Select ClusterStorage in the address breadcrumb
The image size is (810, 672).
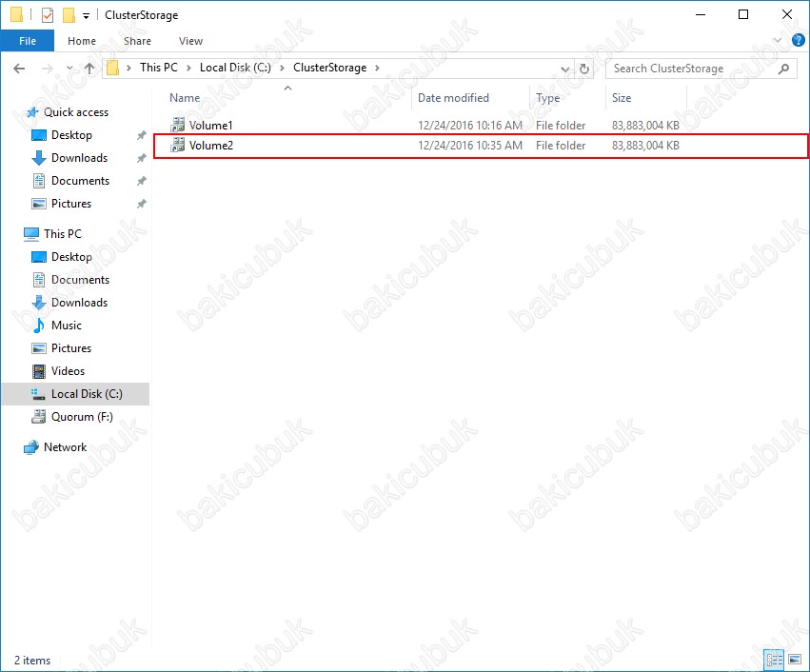point(329,68)
